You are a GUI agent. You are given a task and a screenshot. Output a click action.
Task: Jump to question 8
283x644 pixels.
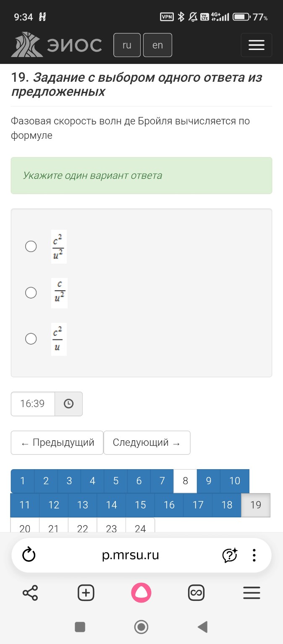pyautogui.click(x=185, y=481)
